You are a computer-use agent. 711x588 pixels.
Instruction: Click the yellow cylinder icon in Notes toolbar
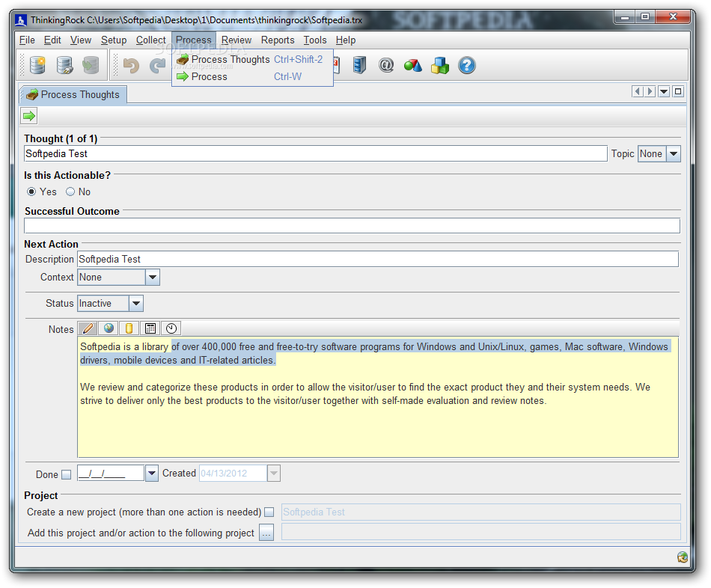point(129,328)
